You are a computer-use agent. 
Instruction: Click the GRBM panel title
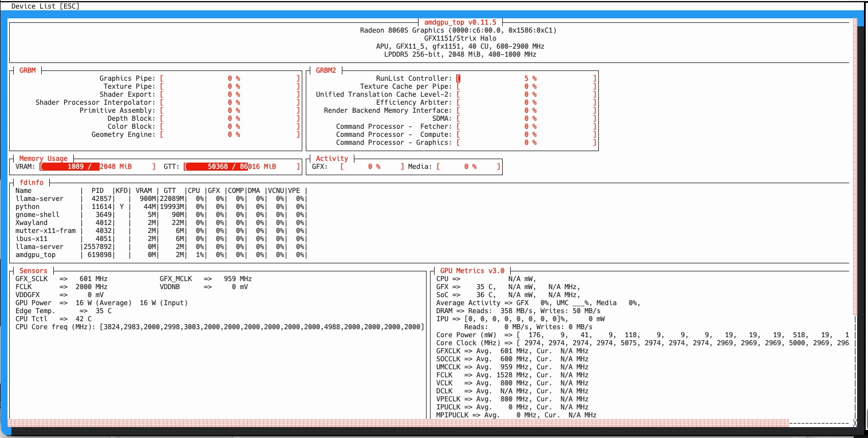[27, 70]
